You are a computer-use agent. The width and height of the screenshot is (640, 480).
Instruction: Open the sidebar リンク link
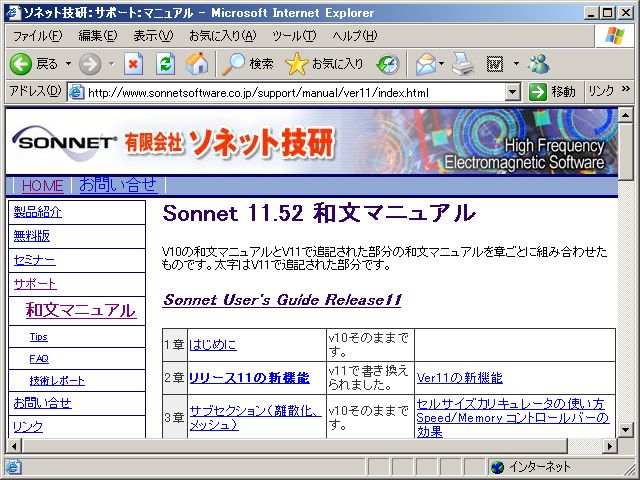coord(28,427)
